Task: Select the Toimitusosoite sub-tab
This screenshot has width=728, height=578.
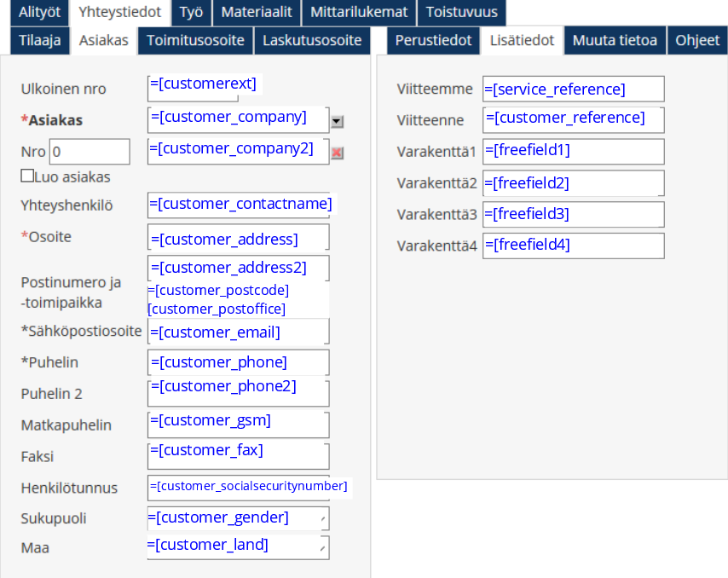Action: [195, 40]
